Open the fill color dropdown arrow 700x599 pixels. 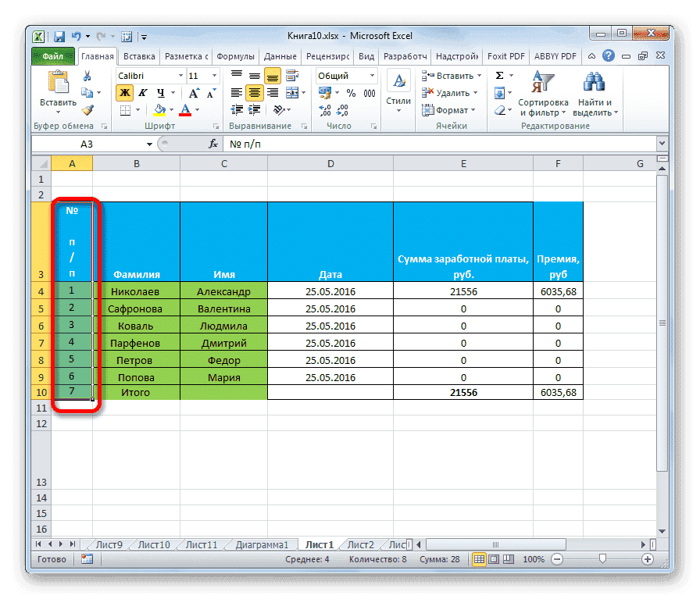171,109
